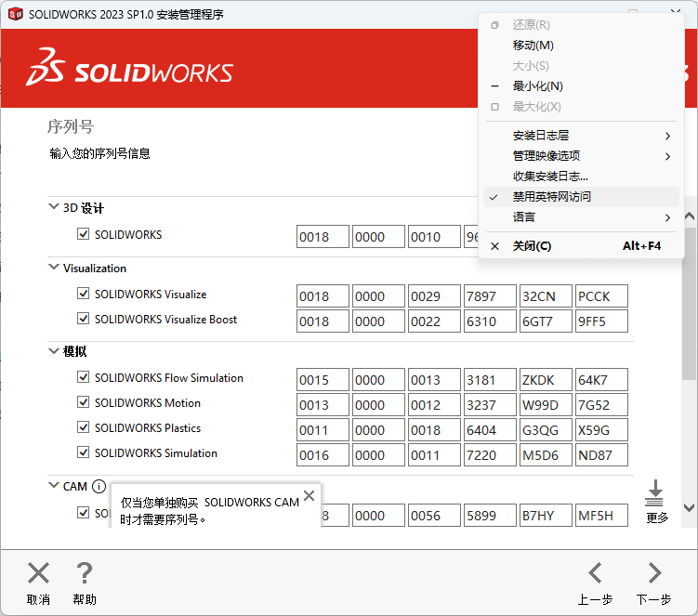Click CAM serial field 5899

(x=490, y=516)
